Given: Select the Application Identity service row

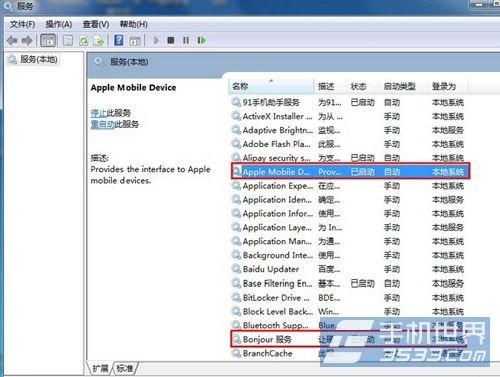Looking at the screenshot, I should click(x=348, y=200).
